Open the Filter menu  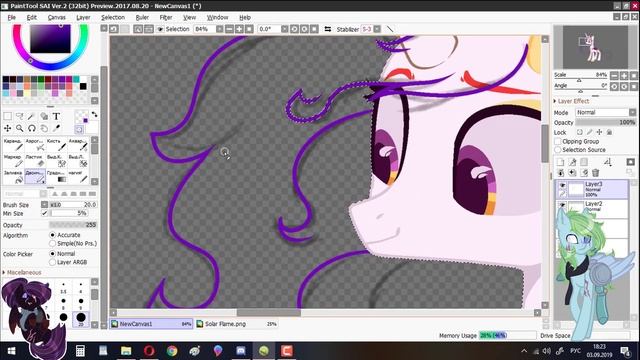[166, 18]
